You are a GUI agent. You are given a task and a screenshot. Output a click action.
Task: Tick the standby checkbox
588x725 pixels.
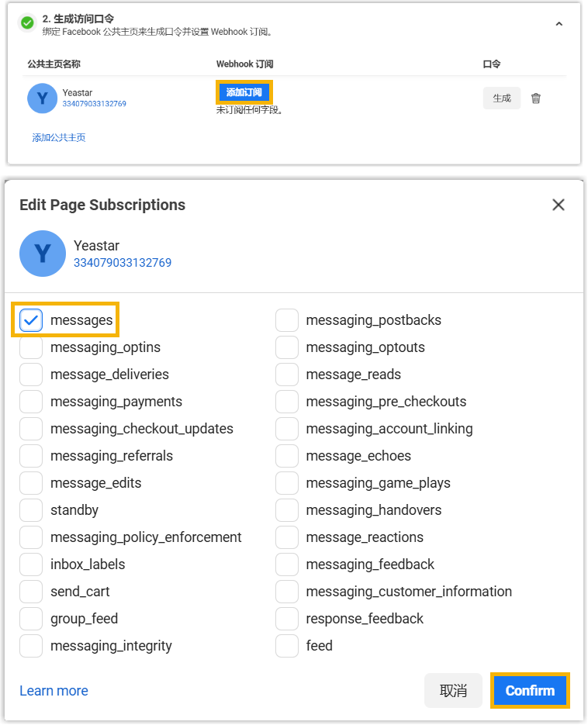31,510
